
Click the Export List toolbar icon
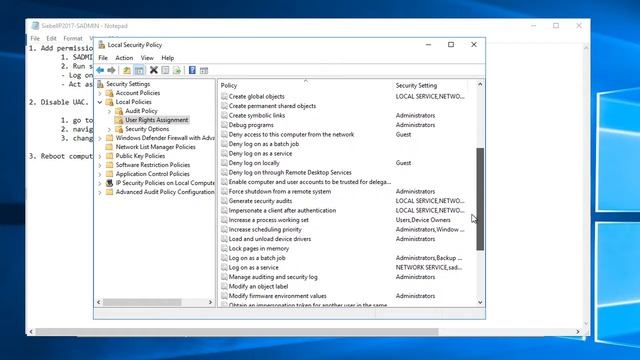pos(177,70)
